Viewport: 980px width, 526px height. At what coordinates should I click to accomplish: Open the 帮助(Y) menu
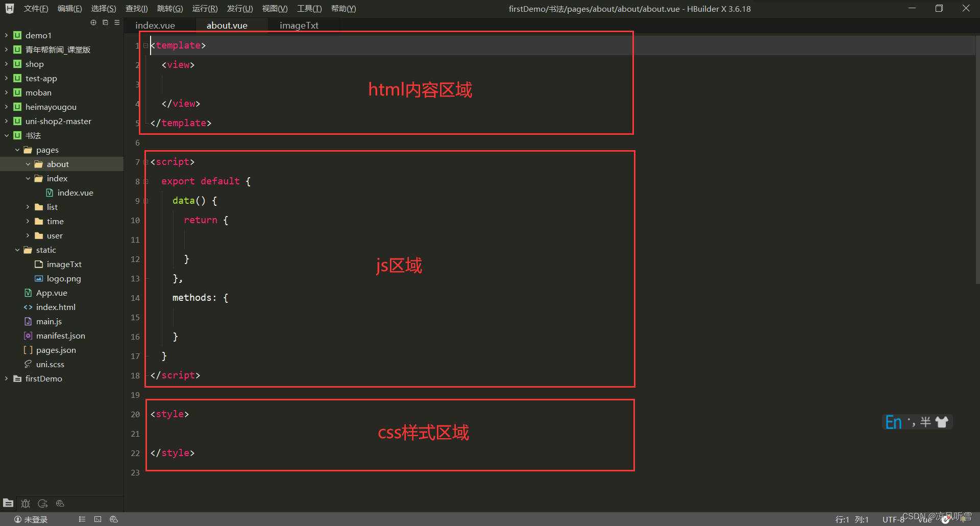(344, 9)
